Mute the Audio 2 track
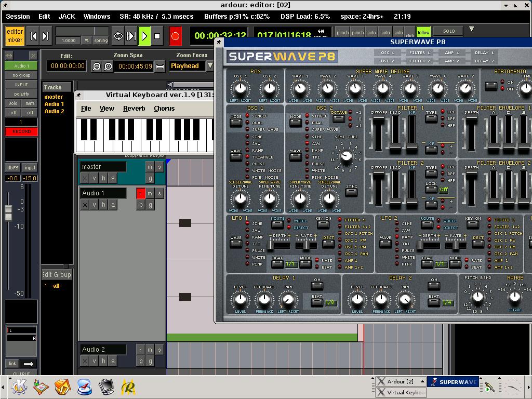Image resolution: width=532 pixels, height=399 pixels. [150, 350]
